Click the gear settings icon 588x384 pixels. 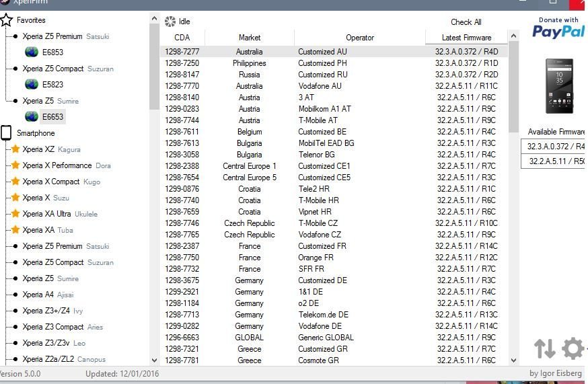573,348
